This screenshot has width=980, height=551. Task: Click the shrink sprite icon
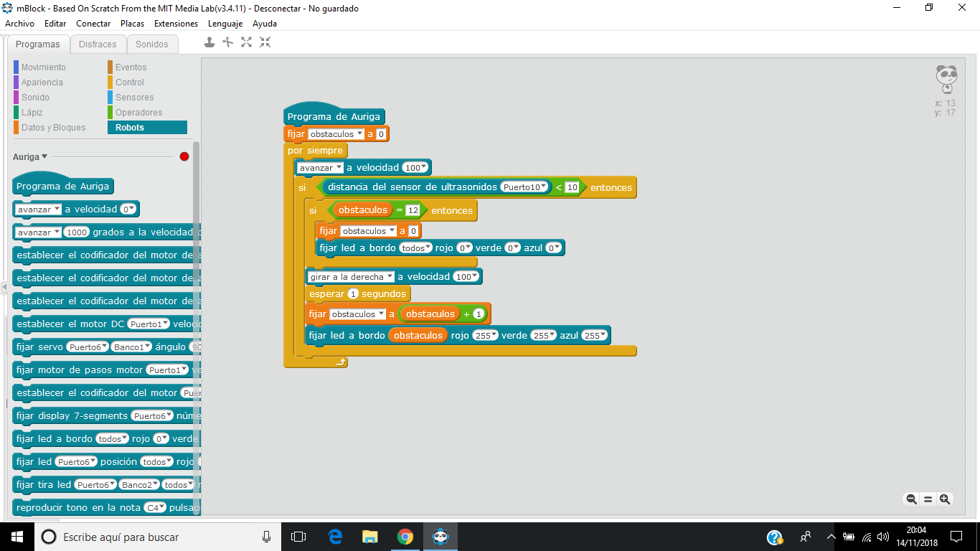(265, 42)
